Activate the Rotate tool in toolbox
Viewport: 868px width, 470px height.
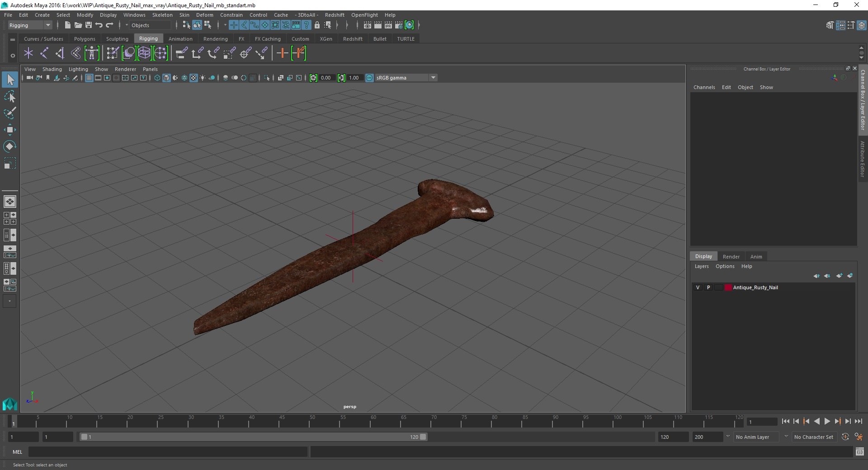click(x=10, y=146)
